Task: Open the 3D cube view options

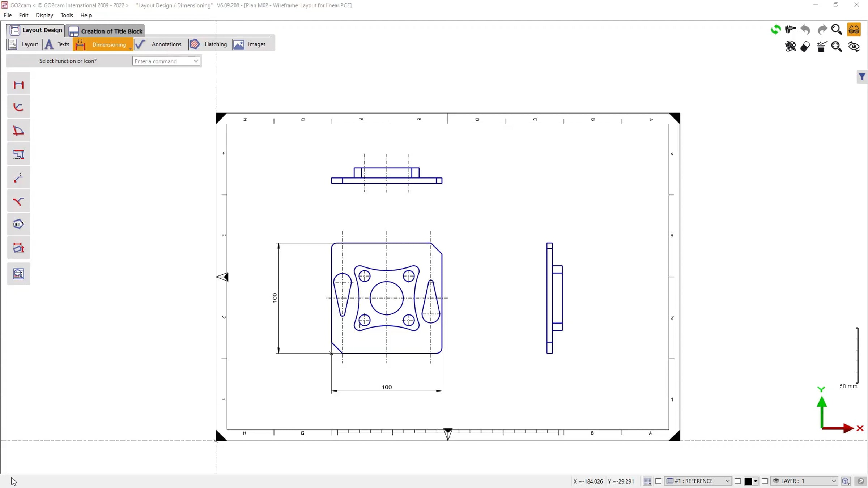Action: coord(846,481)
